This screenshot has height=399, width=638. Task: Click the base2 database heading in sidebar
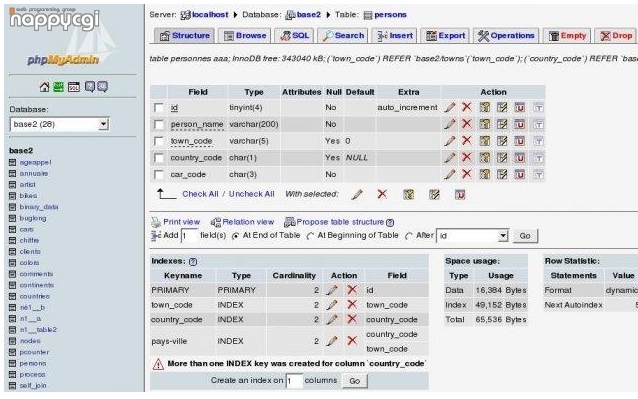coord(21,150)
